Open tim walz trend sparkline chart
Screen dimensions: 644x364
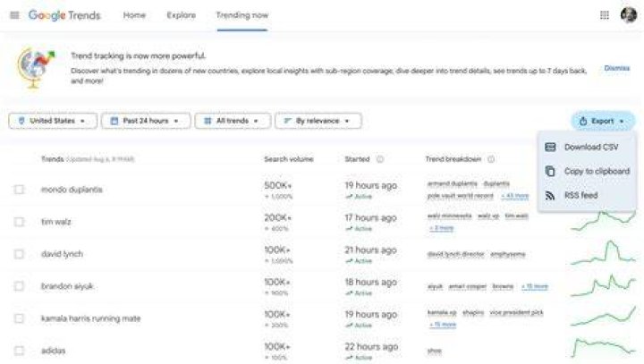click(604, 221)
